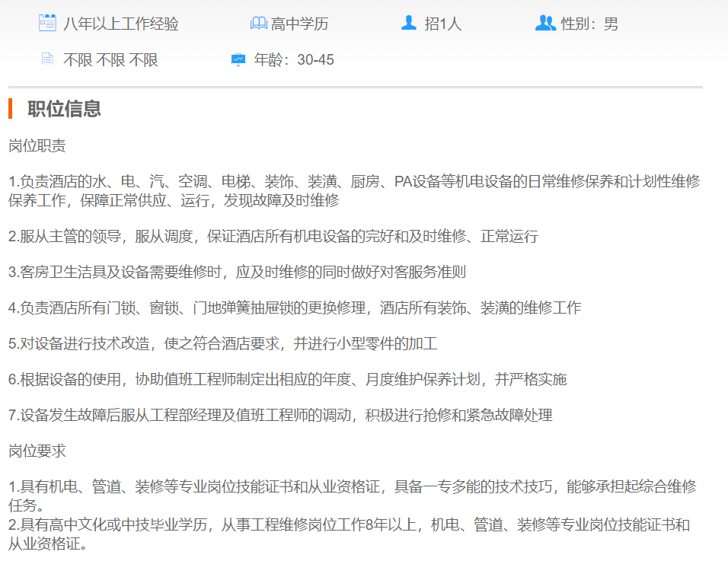Screen dimensions: 728x561
Task: Click duty item 2 about 服从主管的领导
Action: 273,236
